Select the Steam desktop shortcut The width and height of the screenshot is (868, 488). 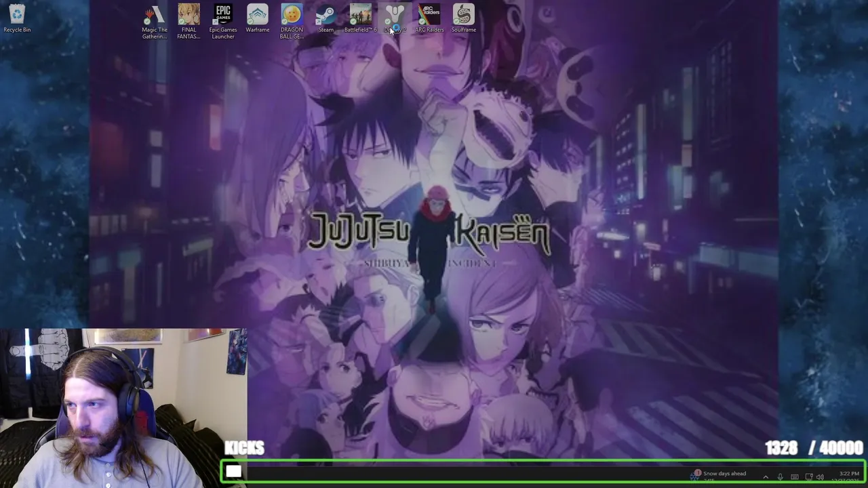click(326, 18)
